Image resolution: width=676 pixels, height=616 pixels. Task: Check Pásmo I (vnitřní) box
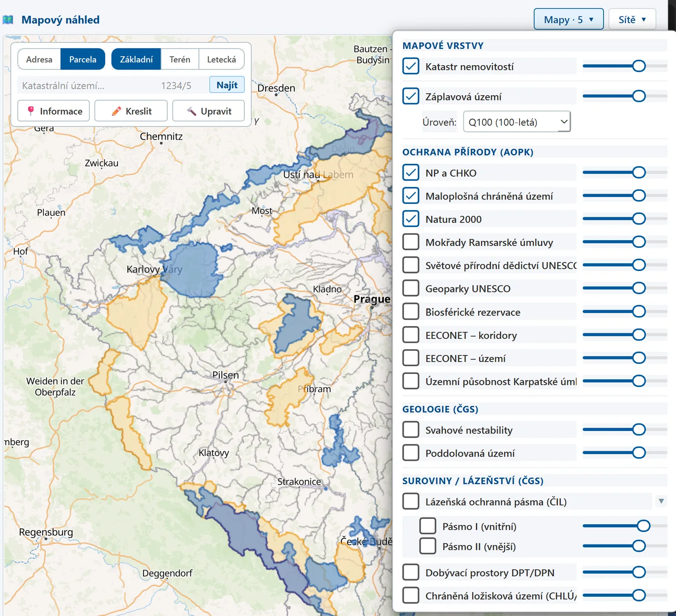tap(428, 526)
